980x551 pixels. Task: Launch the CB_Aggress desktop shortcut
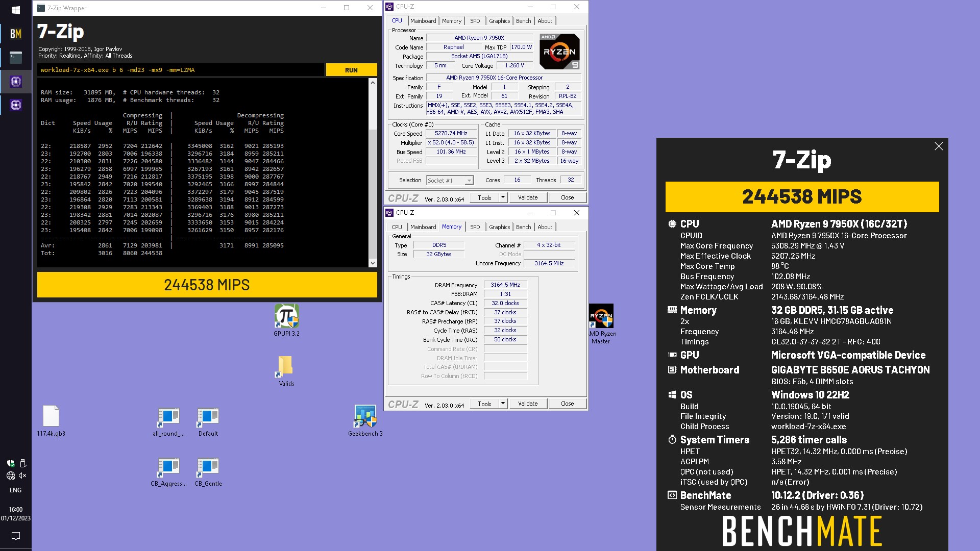[168, 472]
